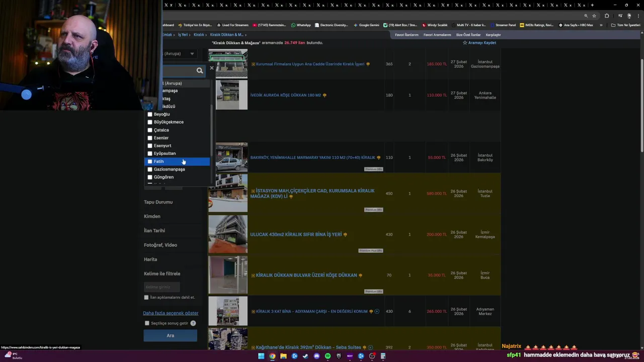Open WhatsApp bookmark in bookmarks bar
Screen dimensions: 644x362
301,25
